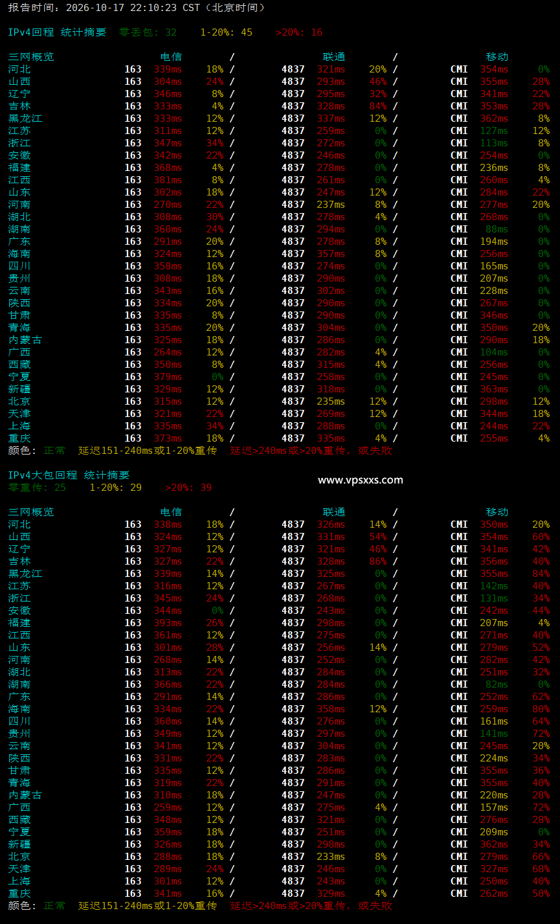Click the 内蒙古 移动 latency 220ms
The height and width of the screenshot is (924, 560).
pos(495,795)
